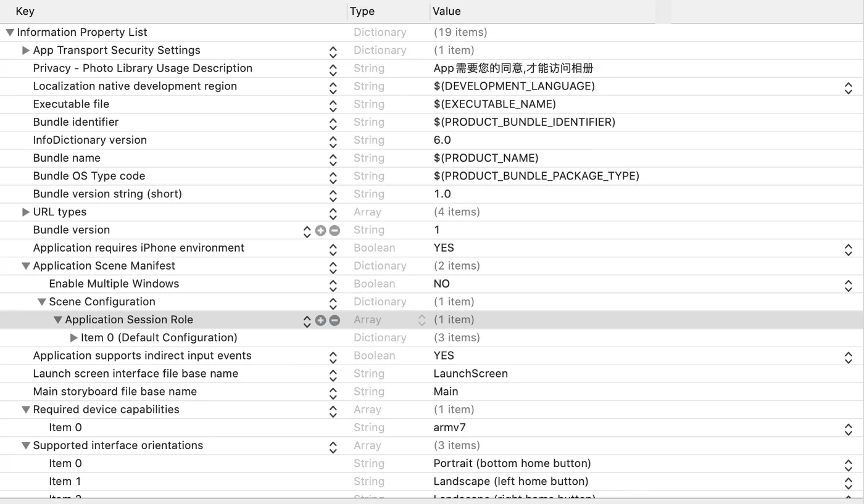Click the Key column header

coord(25,11)
